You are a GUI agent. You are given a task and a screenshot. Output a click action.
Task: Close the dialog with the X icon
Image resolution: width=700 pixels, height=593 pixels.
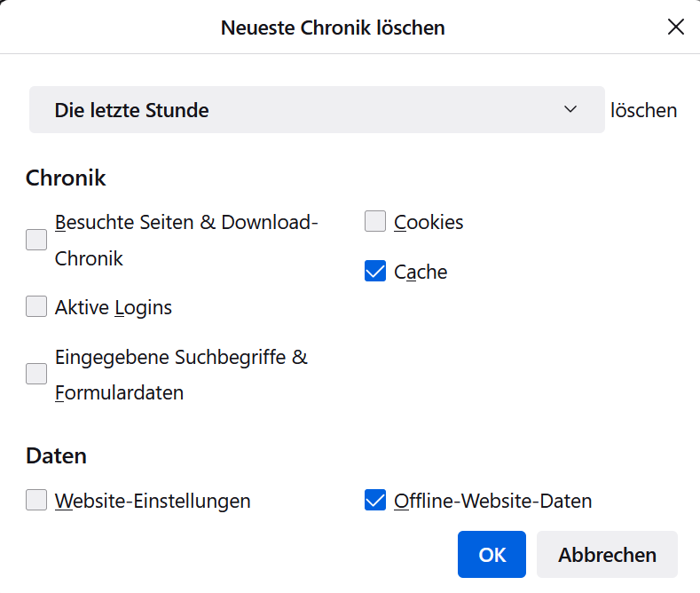click(x=676, y=27)
